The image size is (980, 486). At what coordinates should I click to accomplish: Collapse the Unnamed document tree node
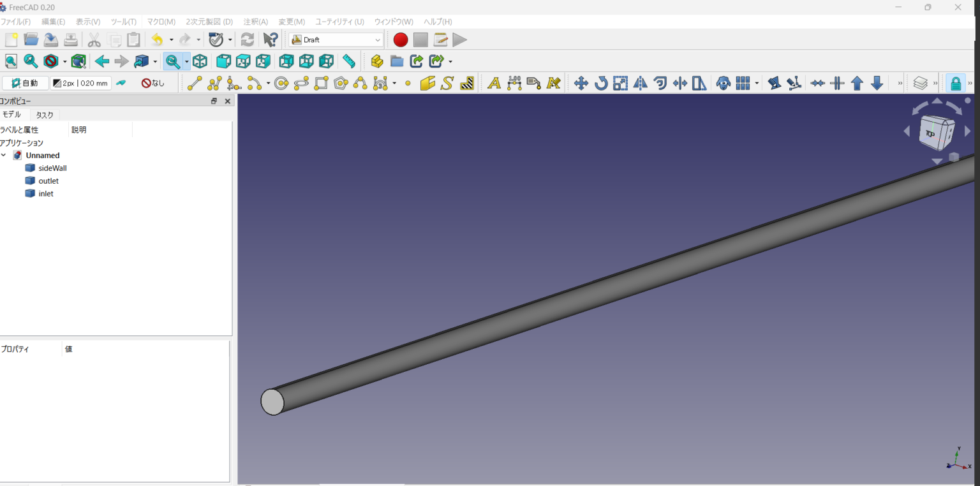click(4, 155)
